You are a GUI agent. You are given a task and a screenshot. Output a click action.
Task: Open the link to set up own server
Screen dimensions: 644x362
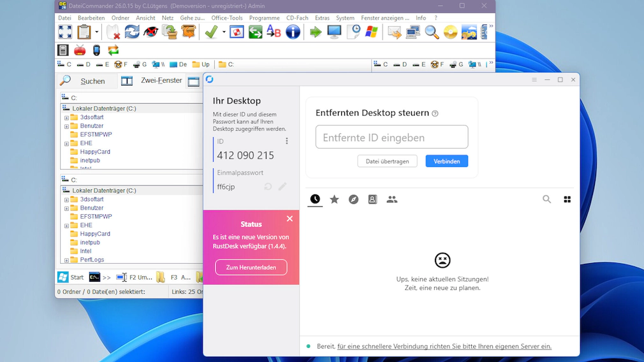tap(444, 347)
